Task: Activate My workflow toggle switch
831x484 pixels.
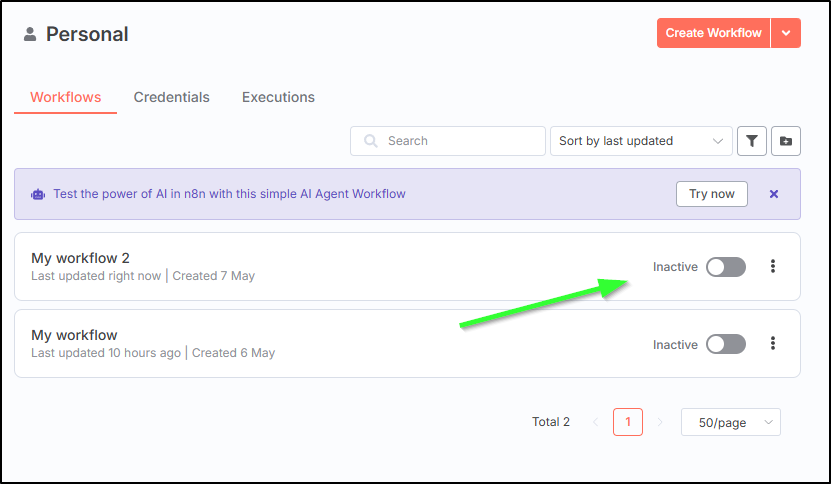Action: pyautogui.click(x=726, y=344)
